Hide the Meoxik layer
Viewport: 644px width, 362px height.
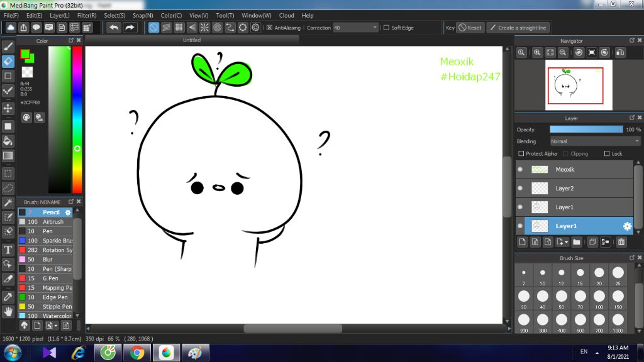point(520,170)
